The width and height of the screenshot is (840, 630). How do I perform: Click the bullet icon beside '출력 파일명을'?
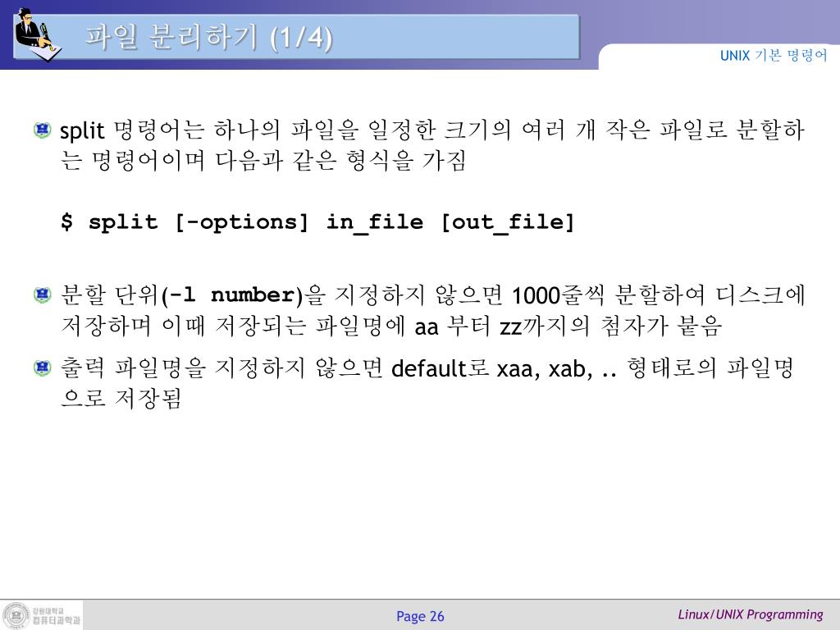pyautogui.click(x=42, y=367)
